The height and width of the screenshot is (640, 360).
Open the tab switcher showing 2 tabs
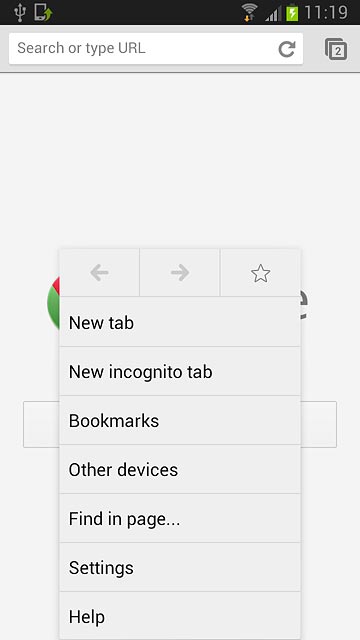click(336, 49)
